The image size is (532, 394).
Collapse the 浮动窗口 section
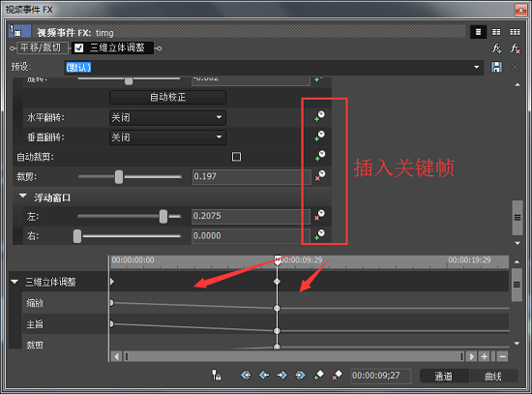pos(23,196)
